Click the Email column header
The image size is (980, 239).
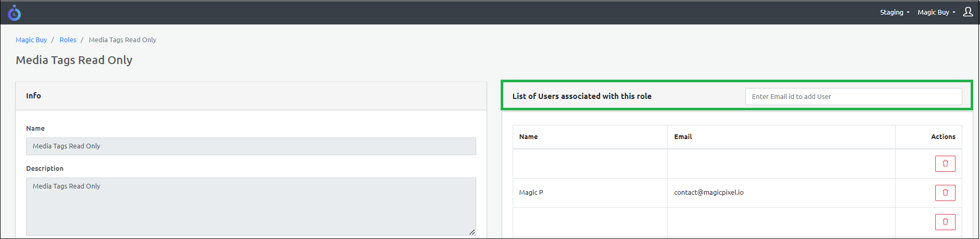[x=683, y=137]
